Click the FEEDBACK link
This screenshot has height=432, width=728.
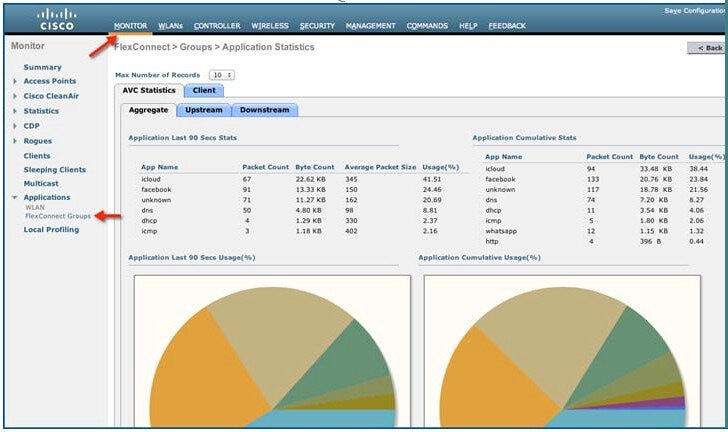(x=507, y=26)
